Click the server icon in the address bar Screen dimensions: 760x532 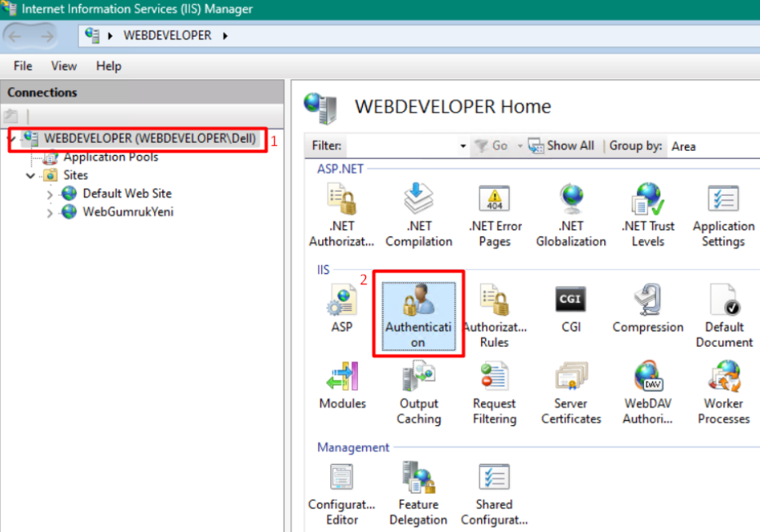pos(92,35)
